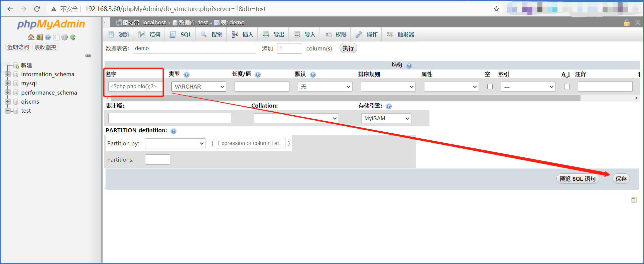Click the logout door icon
Screen dimensions: 644x264
pyautogui.click(x=39, y=37)
